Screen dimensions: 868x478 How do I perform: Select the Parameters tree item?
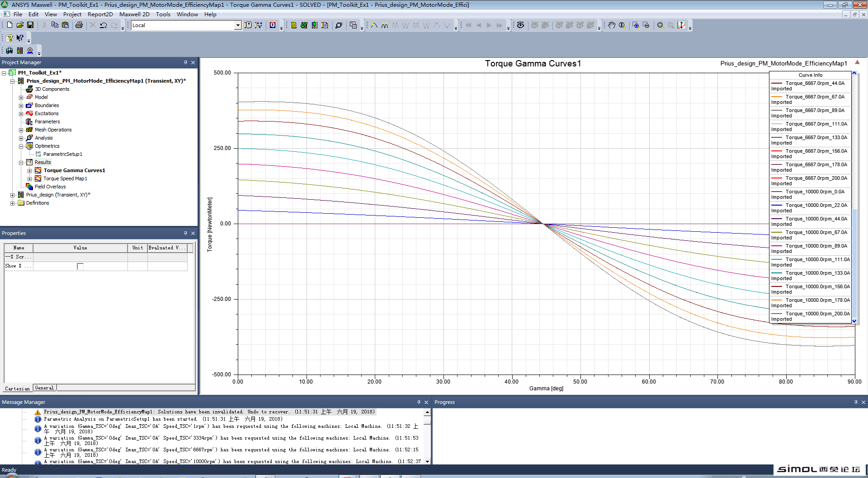47,122
